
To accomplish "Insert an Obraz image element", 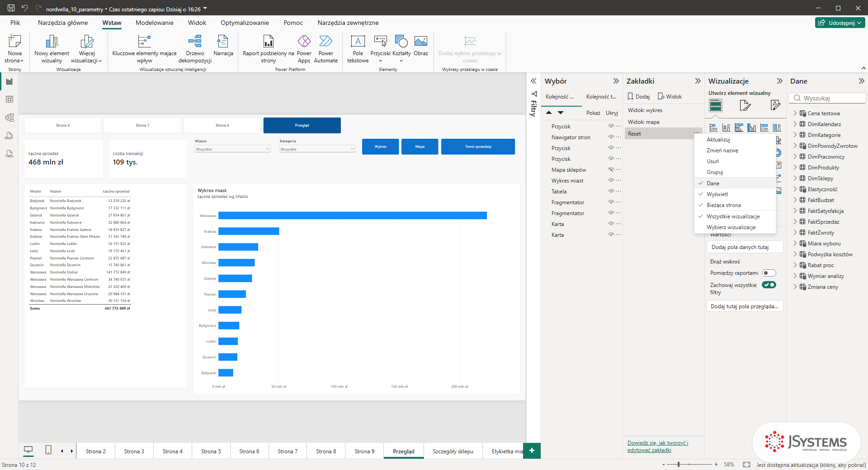I will click(420, 42).
